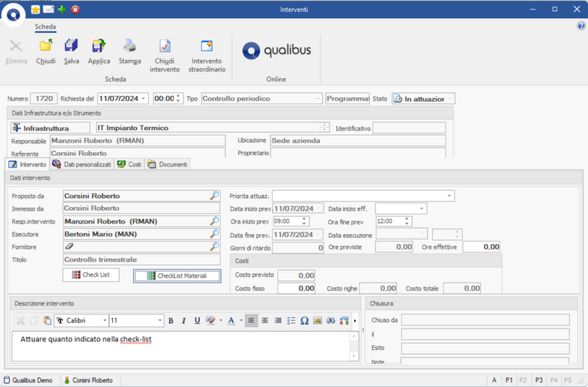588x387 pixels.
Task: Select the Scheda ribbon tab
Action: (x=46, y=27)
